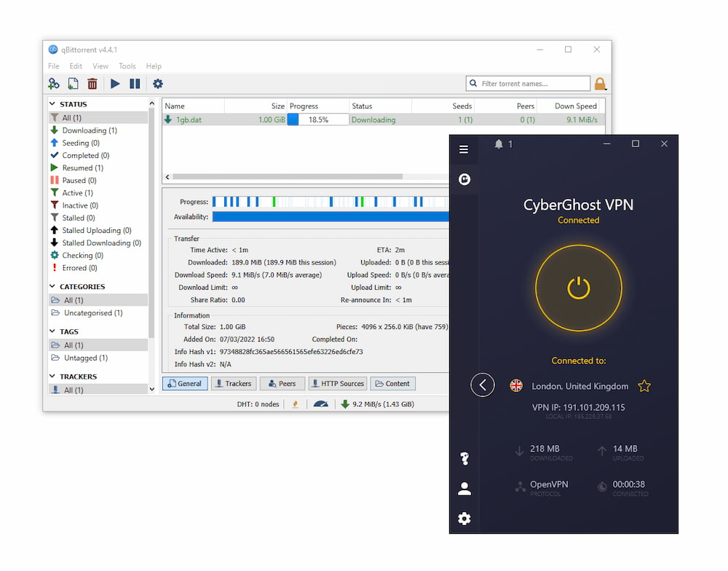This screenshot has width=728, height=571.
Task: Click the blue Availability bar
Action: pyautogui.click(x=331, y=216)
